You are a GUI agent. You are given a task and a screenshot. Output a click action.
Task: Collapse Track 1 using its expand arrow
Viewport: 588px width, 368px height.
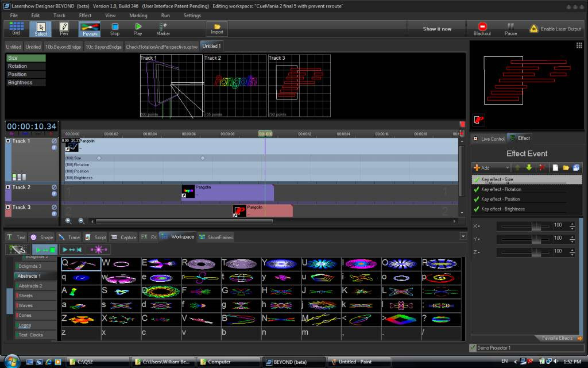tap(8, 141)
